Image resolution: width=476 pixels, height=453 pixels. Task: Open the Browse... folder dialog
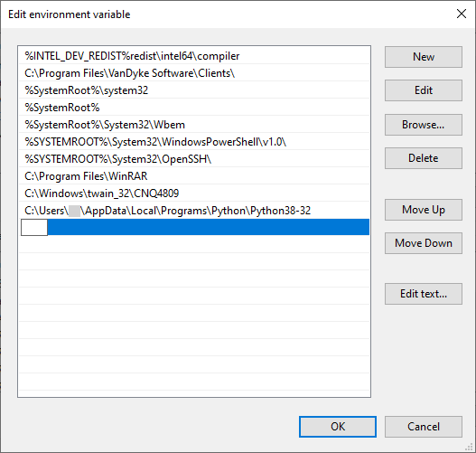point(424,125)
